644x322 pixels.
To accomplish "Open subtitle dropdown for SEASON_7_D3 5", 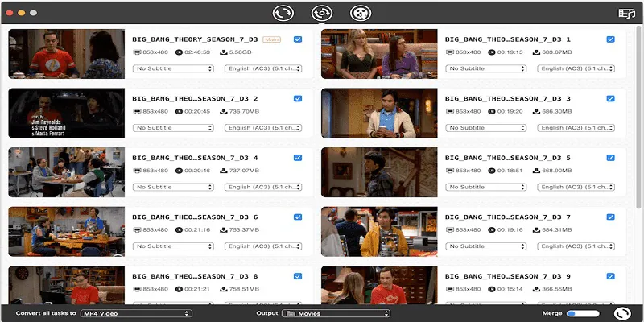I will 486,187.
